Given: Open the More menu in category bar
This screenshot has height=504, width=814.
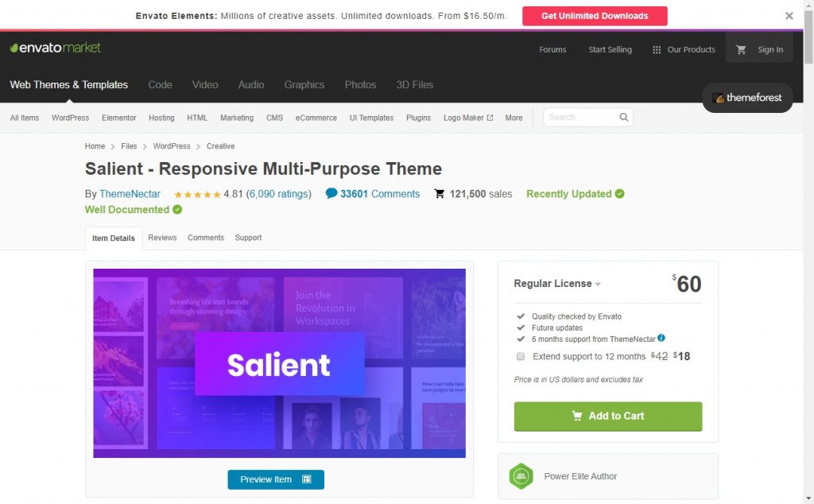Looking at the screenshot, I should pos(514,118).
